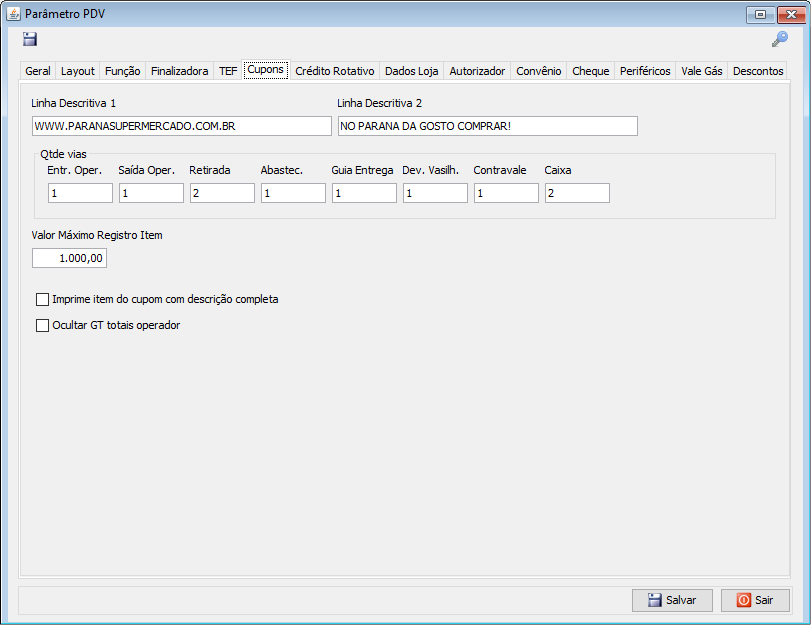This screenshot has width=811, height=625.
Task: Click the Sair button
Action: (755, 600)
